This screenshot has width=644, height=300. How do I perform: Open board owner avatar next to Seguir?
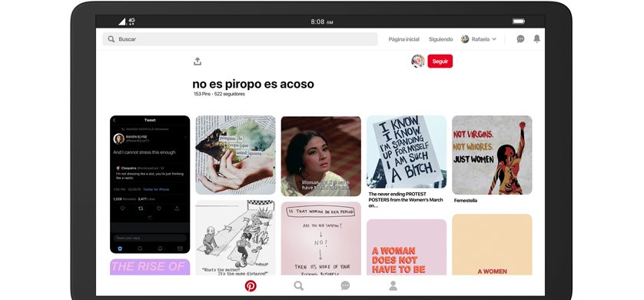(x=418, y=62)
